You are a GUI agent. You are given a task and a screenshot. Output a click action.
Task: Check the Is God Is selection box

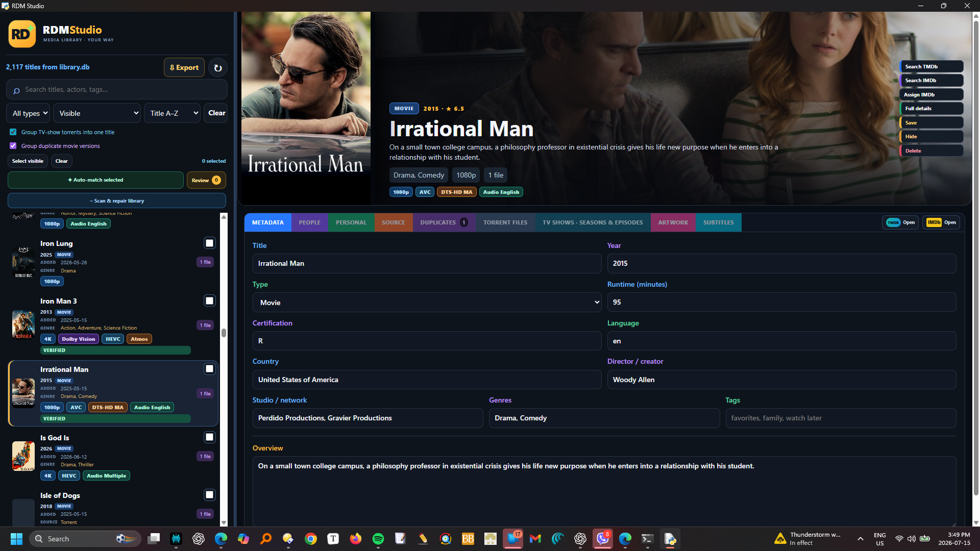click(209, 437)
